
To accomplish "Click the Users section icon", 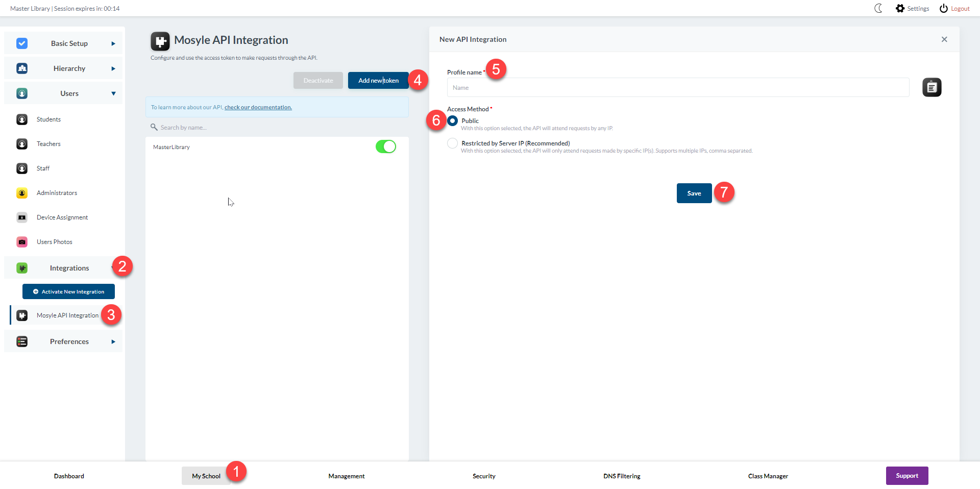I will click(x=22, y=93).
